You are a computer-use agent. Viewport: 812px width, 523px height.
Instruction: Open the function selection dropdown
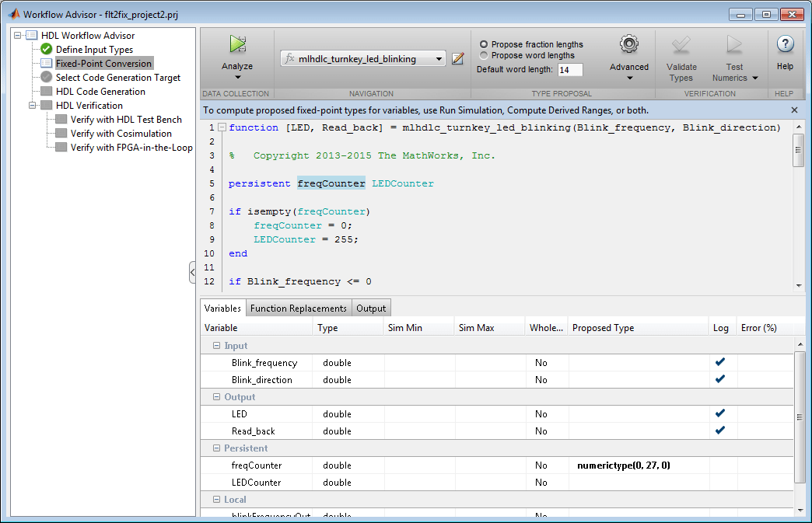(x=439, y=59)
